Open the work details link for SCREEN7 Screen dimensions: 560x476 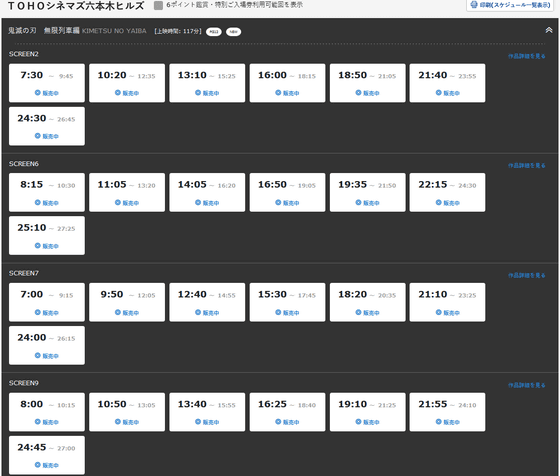pos(526,275)
